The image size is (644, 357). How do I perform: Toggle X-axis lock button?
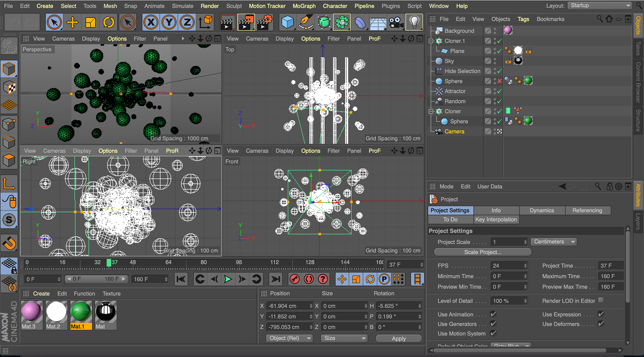pyautogui.click(x=151, y=22)
